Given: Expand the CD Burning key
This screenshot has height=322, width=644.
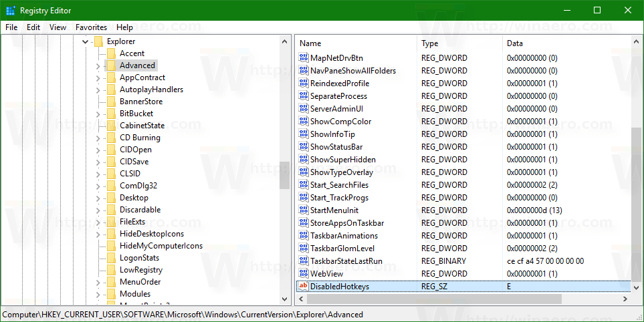Looking at the screenshot, I should (x=98, y=138).
